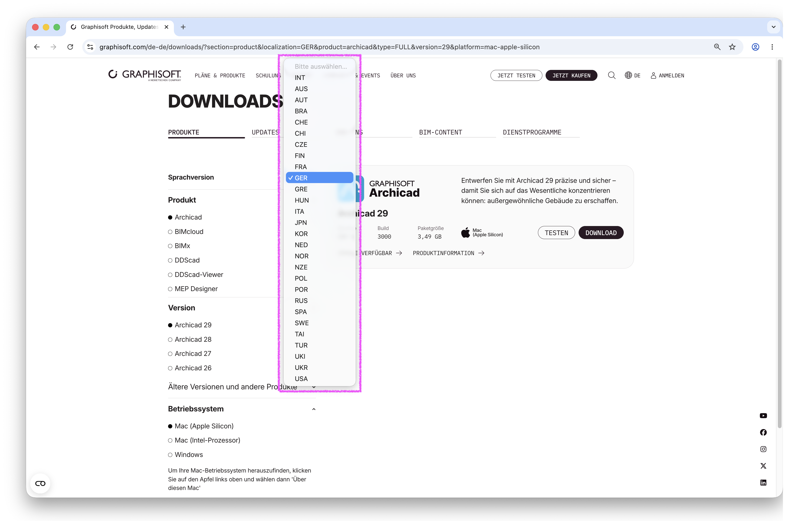Image resolution: width=809 pixels, height=532 pixels.
Task: Go back with the browser back arrow
Action: click(37, 47)
